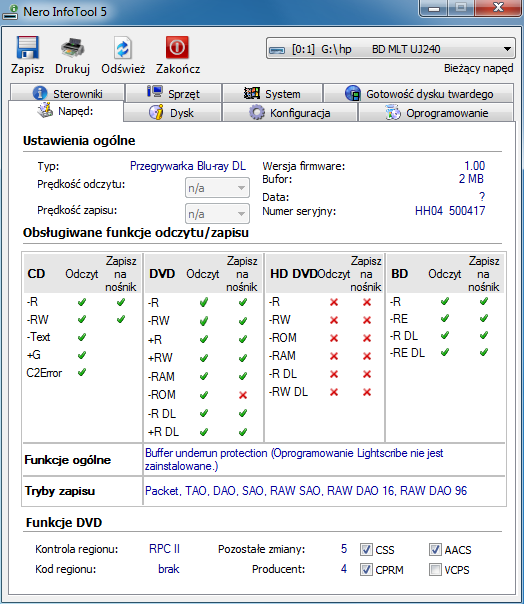Click the serial number HH04 500417

coord(450,211)
